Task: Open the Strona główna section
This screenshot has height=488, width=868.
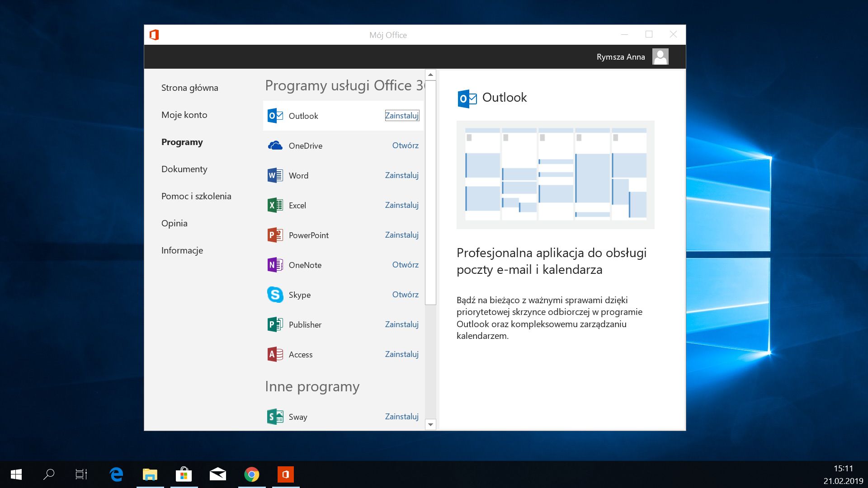Action: (189, 88)
